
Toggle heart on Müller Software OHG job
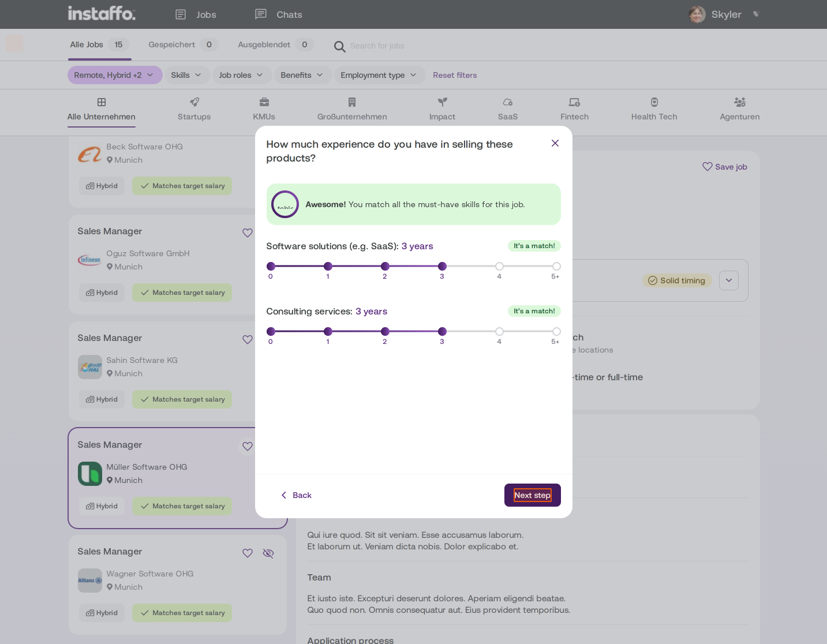point(248,446)
